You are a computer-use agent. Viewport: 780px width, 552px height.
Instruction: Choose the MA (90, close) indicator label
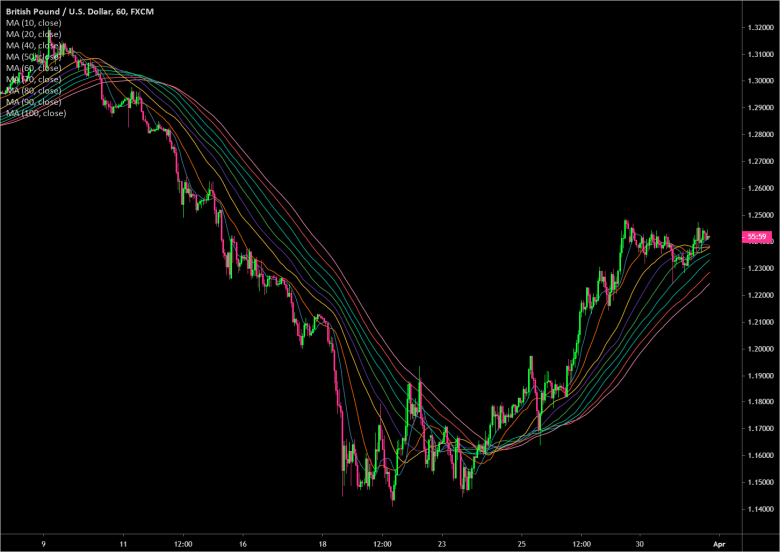[x=34, y=102]
